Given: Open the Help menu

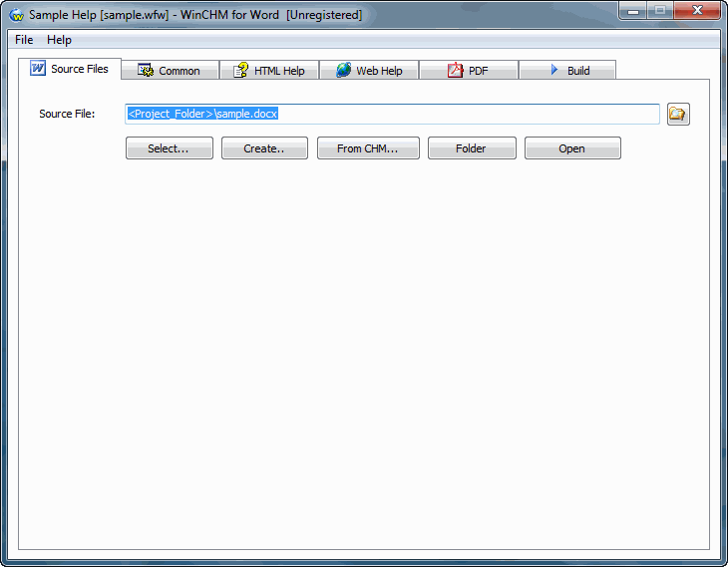Looking at the screenshot, I should tap(59, 40).
